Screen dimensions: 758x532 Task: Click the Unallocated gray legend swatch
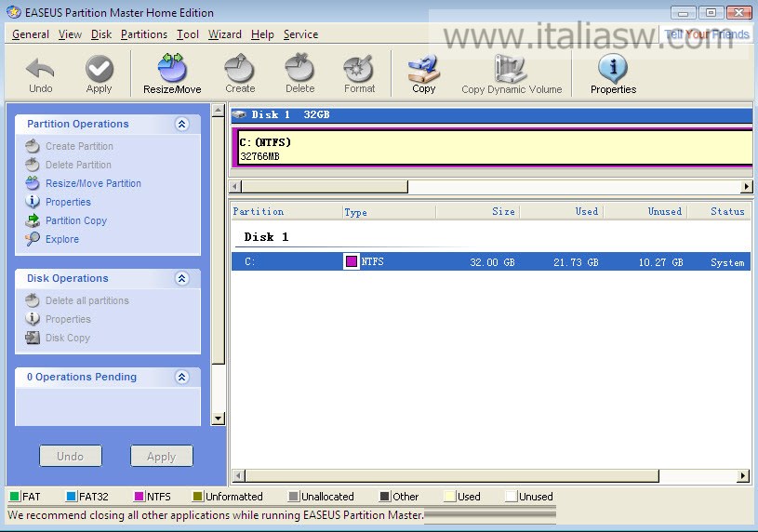(293, 497)
